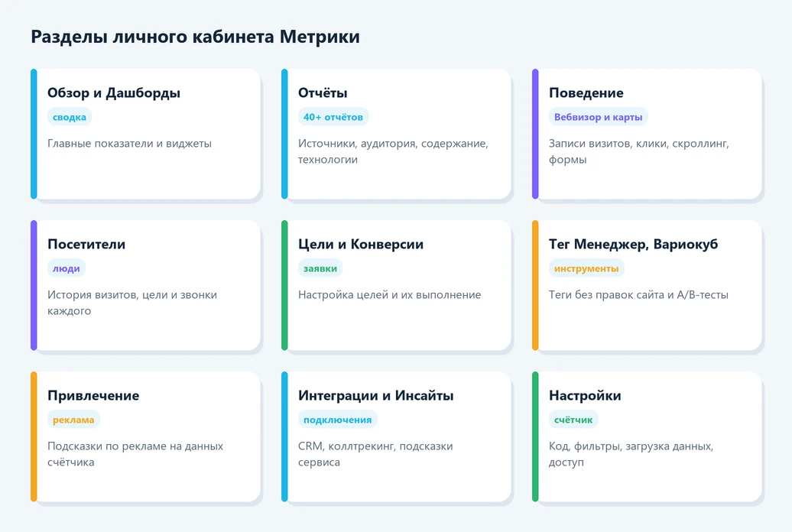Open the "Интеграции и Инсайты" card title

(x=376, y=396)
